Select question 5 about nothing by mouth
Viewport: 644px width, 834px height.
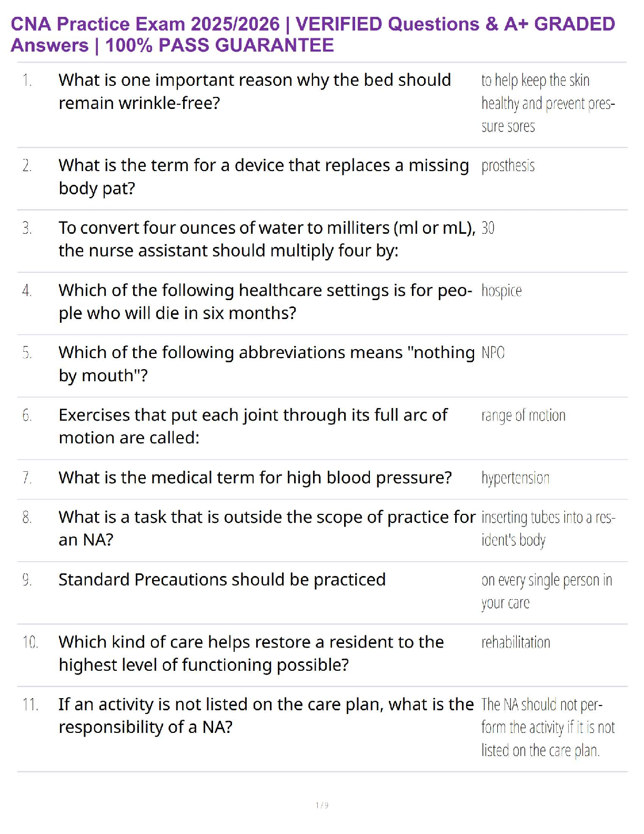[x=267, y=364]
